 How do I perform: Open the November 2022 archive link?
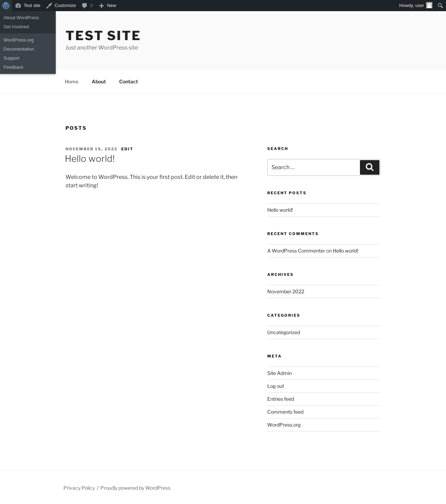(x=286, y=292)
